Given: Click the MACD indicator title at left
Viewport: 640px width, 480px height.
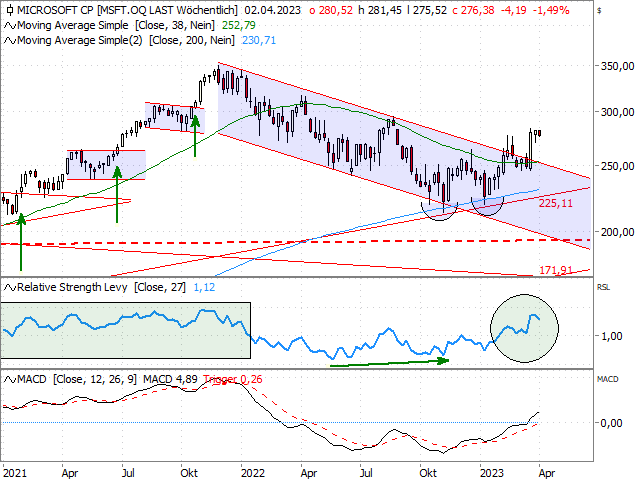Looking at the screenshot, I should tap(31, 379).
